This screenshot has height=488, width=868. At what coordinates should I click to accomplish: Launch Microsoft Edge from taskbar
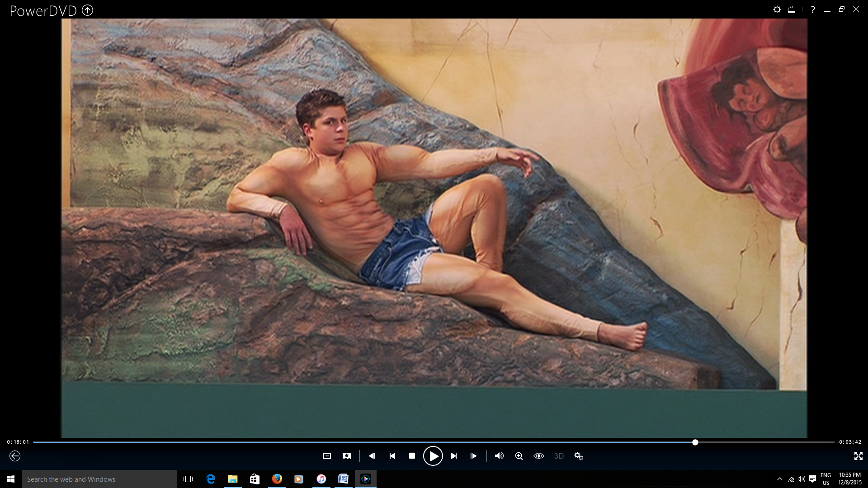(x=211, y=479)
